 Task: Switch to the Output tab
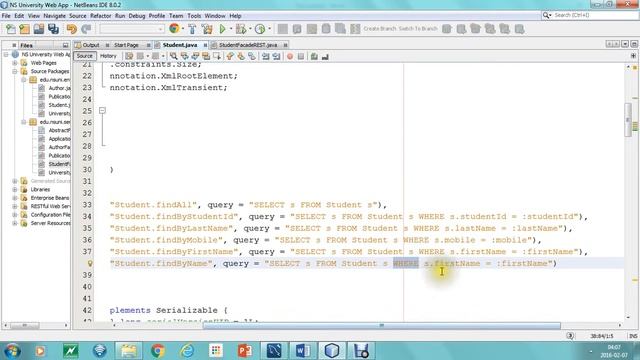[x=91, y=45]
